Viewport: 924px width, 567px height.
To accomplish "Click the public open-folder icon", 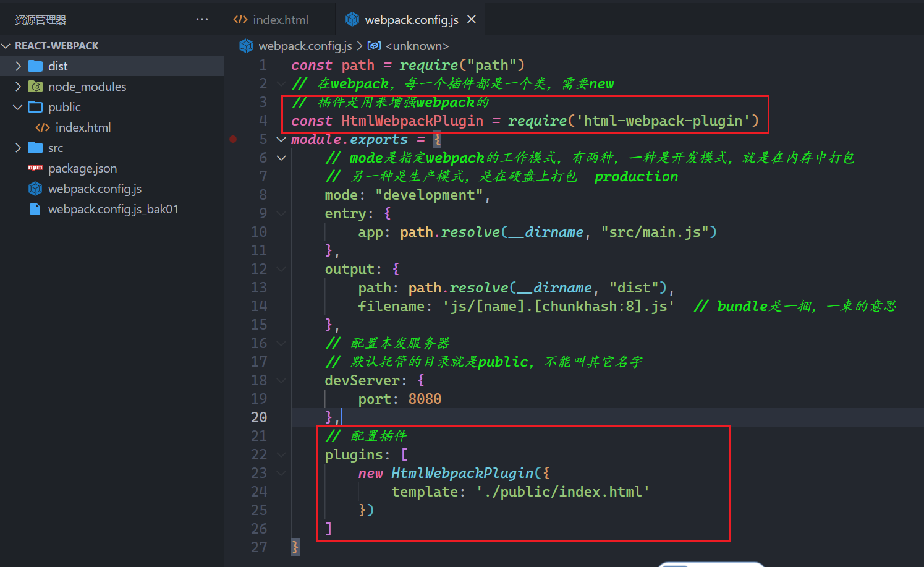I will [35, 107].
